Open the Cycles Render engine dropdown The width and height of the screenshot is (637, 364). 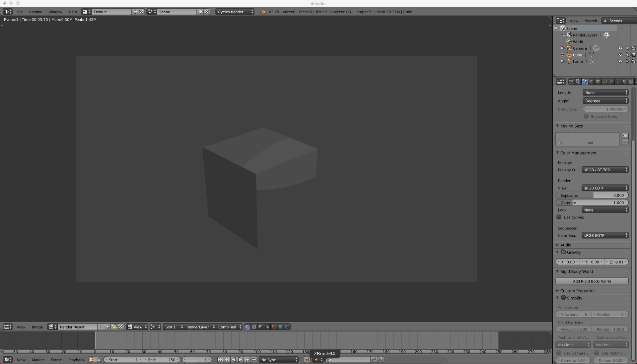(235, 12)
